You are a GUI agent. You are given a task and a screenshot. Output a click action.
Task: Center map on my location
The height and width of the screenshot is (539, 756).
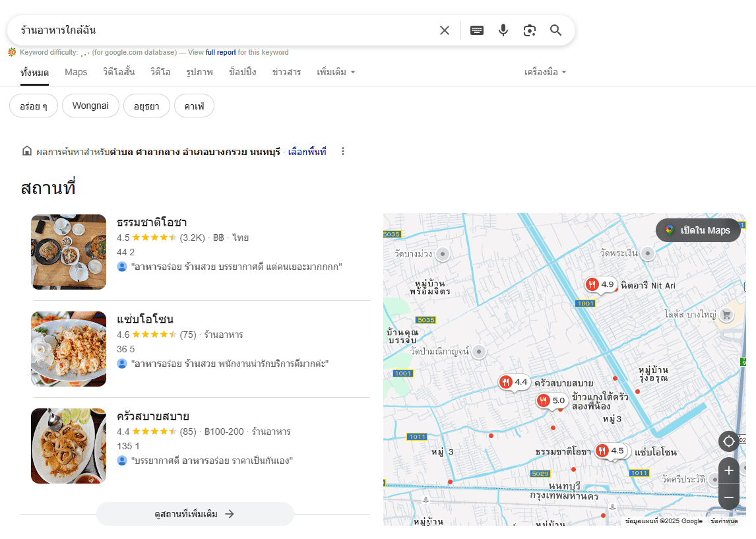tap(729, 441)
